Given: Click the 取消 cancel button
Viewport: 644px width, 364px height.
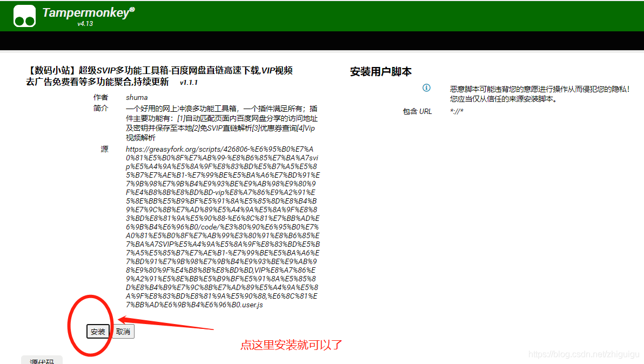Looking at the screenshot, I should pos(123,331).
